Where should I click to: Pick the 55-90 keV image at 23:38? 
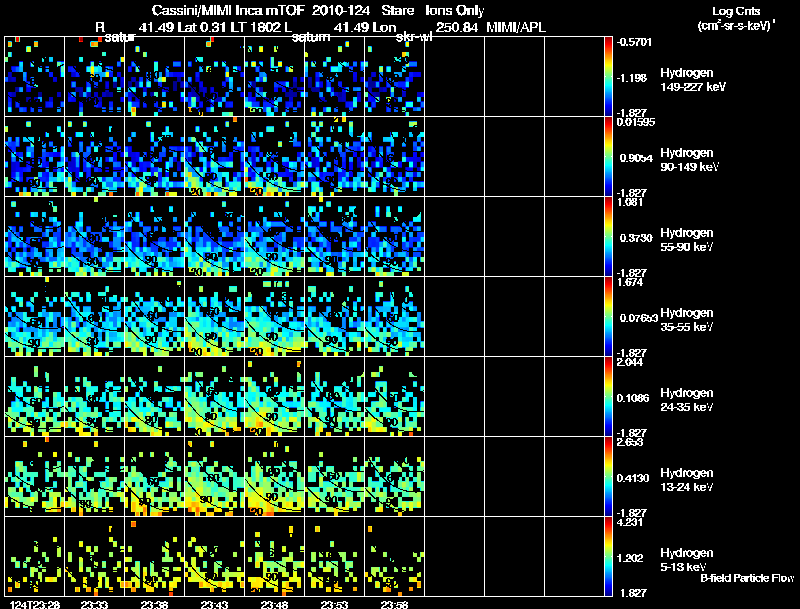[155, 237]
